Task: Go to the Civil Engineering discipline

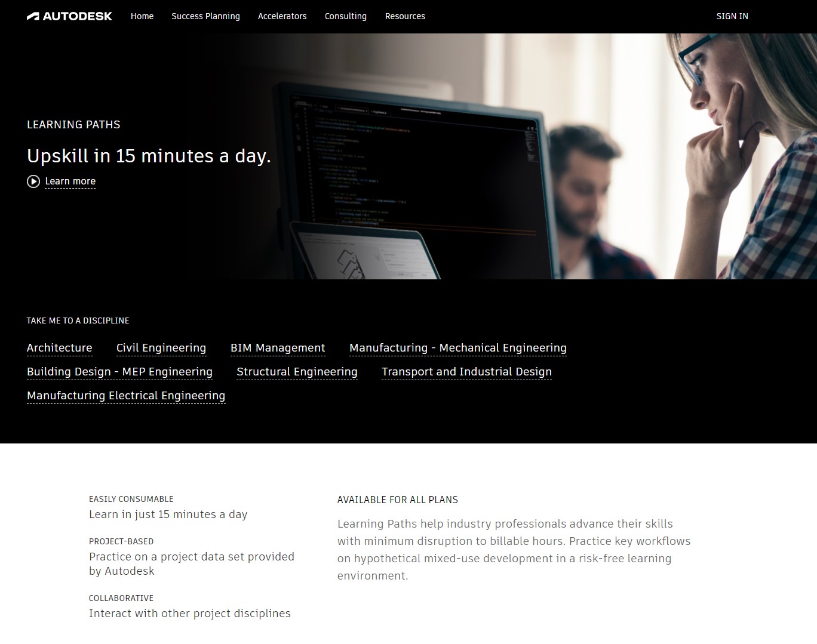Action: pos(161,348)
